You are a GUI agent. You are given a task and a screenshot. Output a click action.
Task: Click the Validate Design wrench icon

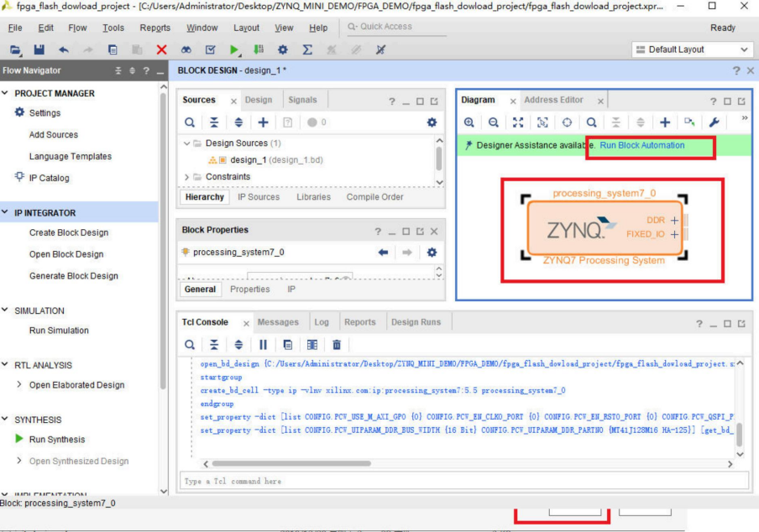point(715,123)
